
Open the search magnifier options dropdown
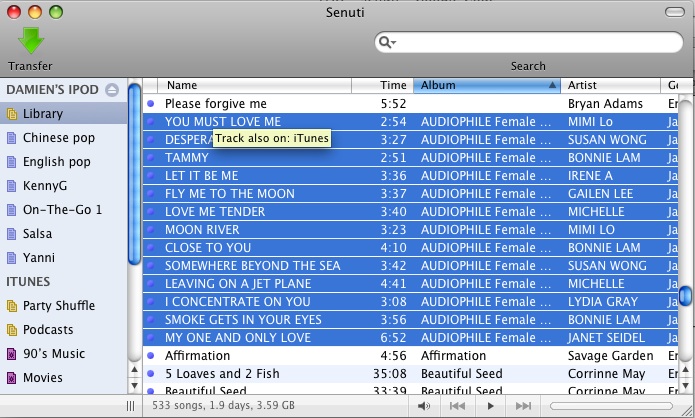pos(387,42)
